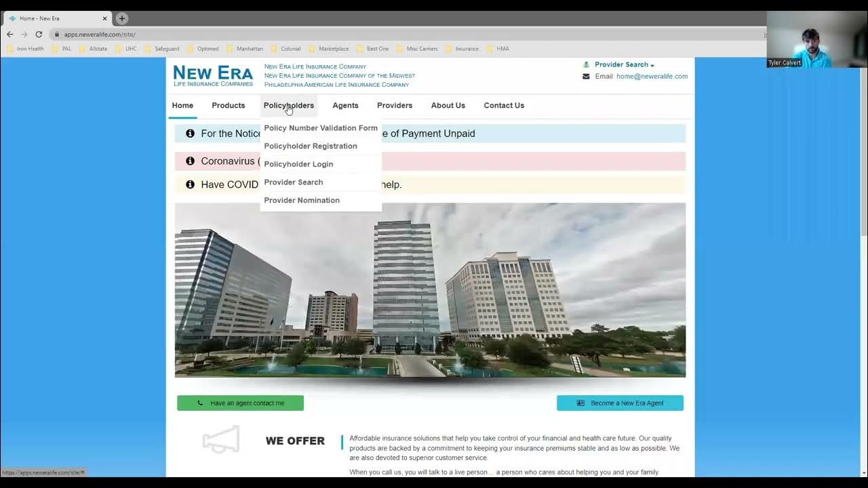Open the Colonial bookmark folder
868x488 pixels.
coord(285,49)
